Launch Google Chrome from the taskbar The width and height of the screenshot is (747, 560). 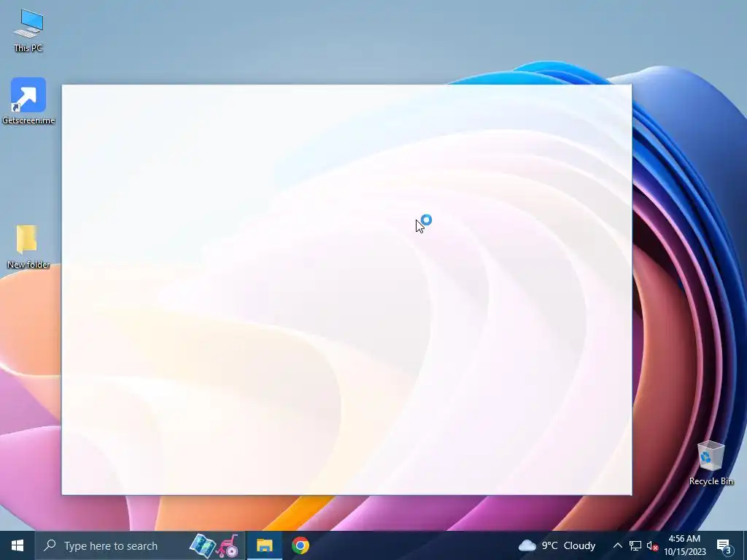[300, 545]
